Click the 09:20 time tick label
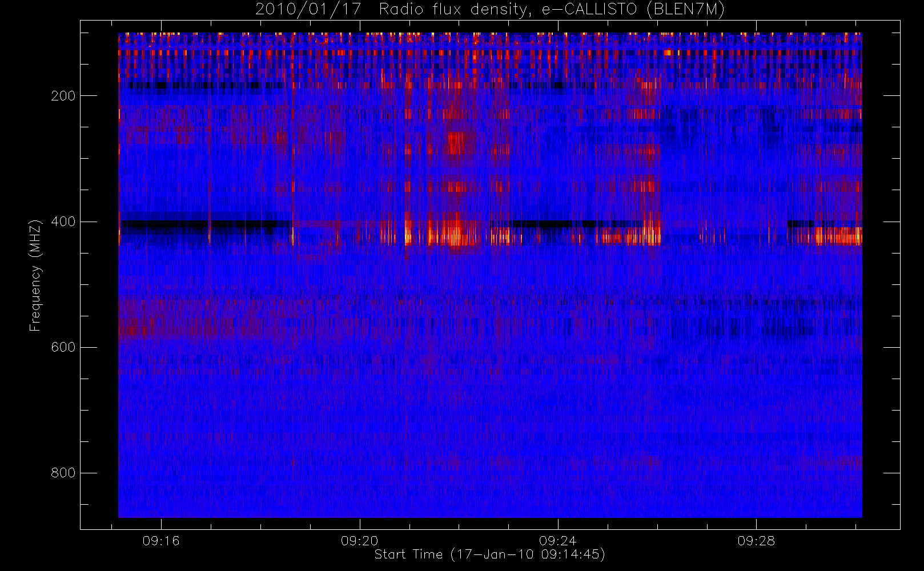The image size is (924, 571). coord(360,541)
